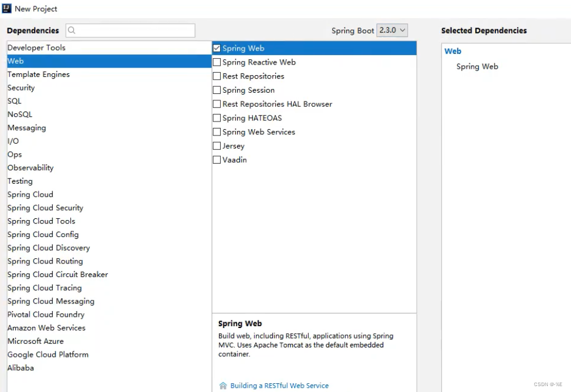Choose the Ops category
The height and width of the screenshot is (392, 571).
pyautogui.click(x=109, y=154)
